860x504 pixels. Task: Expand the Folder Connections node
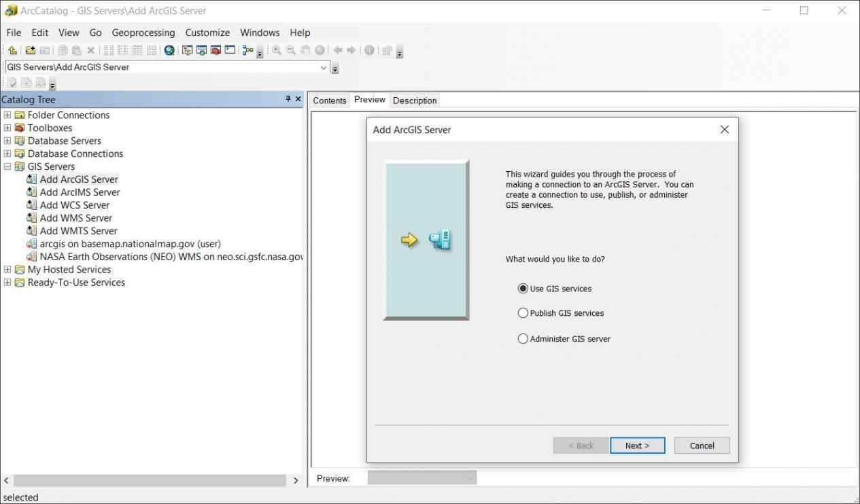7,115
